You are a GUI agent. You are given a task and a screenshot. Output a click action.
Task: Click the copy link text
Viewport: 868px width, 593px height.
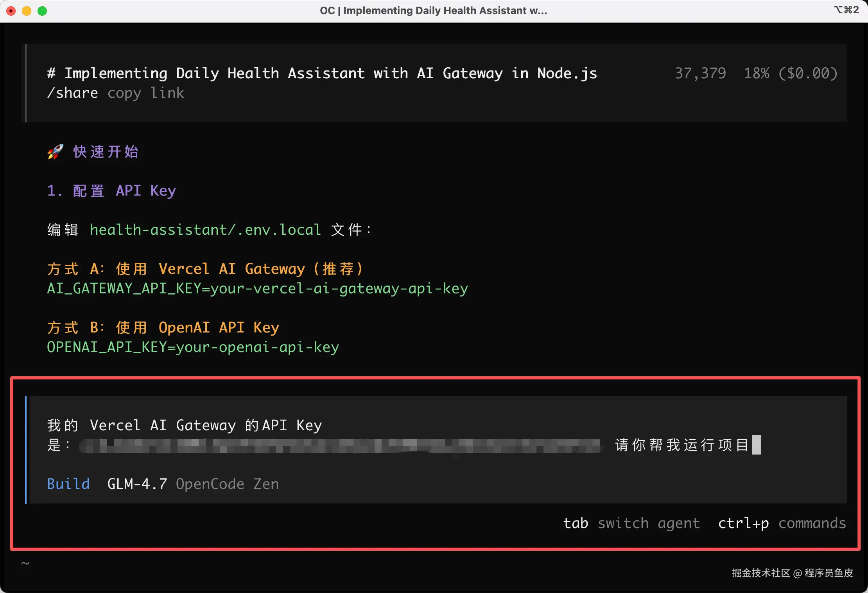(145, 93)
